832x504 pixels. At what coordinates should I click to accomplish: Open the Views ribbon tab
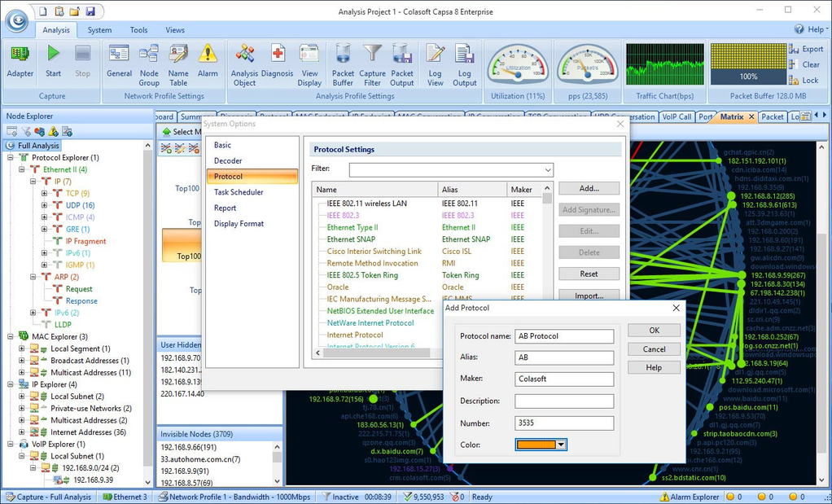(x=174, y=30)
